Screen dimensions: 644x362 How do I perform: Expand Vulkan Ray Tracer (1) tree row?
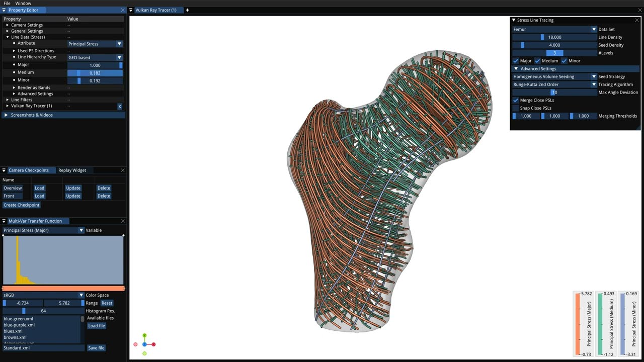coord(8,106)
